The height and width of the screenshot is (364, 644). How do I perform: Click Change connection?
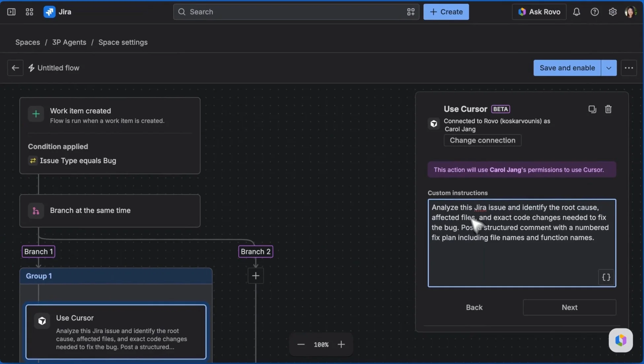point(483,140)
